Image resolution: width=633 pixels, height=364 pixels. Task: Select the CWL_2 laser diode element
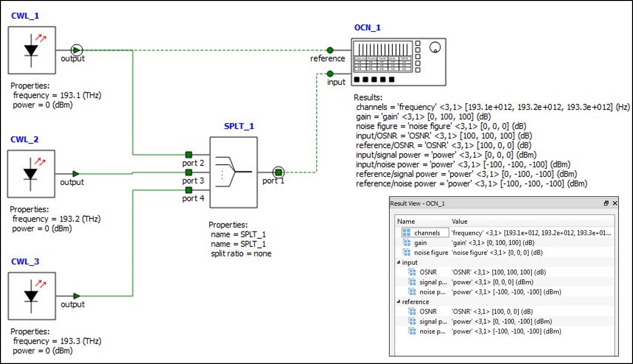tap(32, 173)
